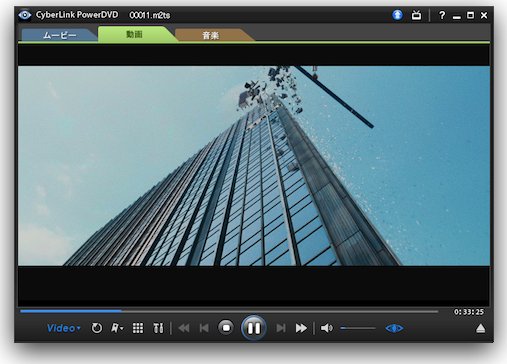Click the PowerDVD eye logo icon

click(x=25, y=15)
